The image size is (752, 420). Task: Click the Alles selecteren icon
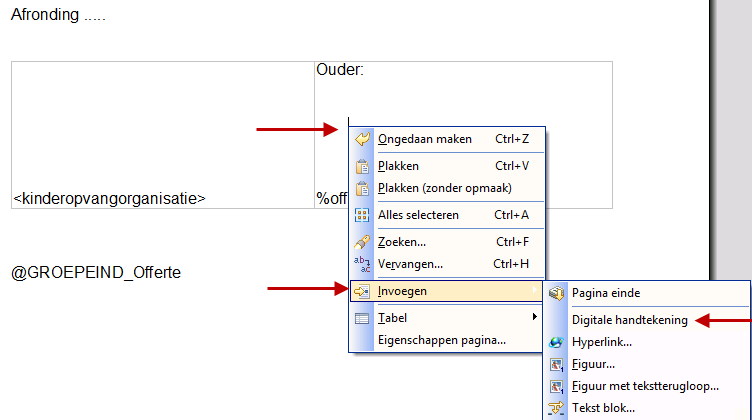point(362,215)
